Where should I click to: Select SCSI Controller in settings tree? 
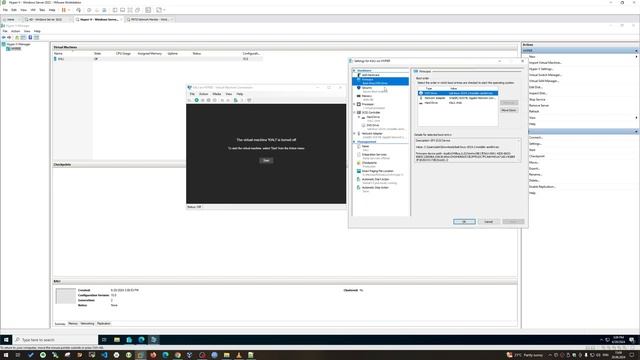371,112
